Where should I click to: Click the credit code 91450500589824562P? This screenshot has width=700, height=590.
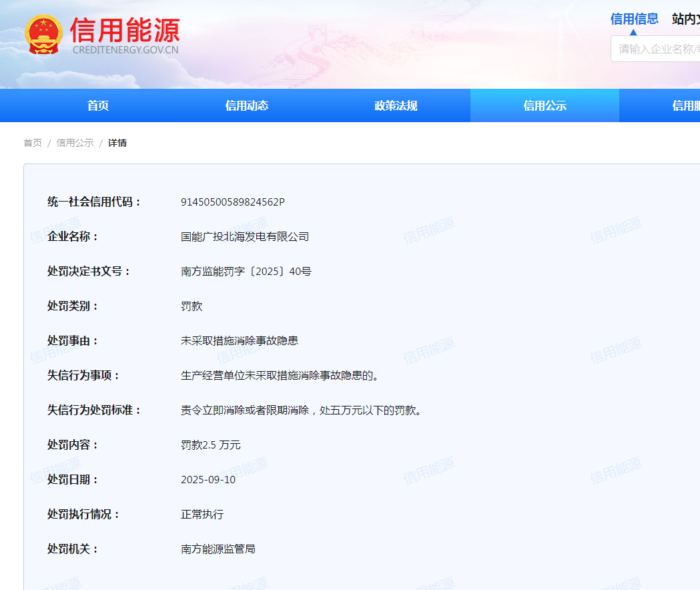232,202
